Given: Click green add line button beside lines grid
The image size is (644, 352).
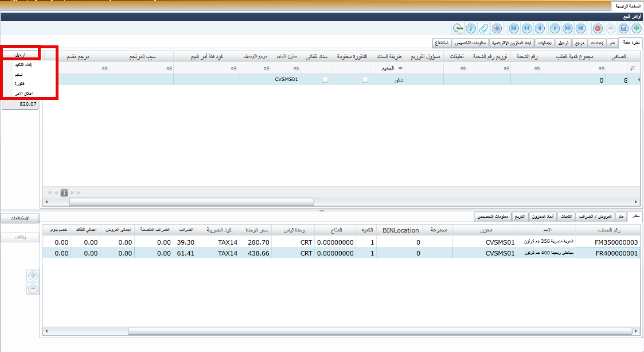Looking at the screenshot, I should coord(33,276).
